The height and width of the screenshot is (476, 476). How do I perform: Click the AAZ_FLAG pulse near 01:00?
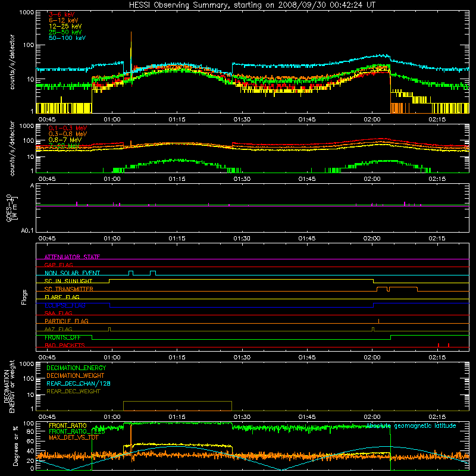(109, 329)
